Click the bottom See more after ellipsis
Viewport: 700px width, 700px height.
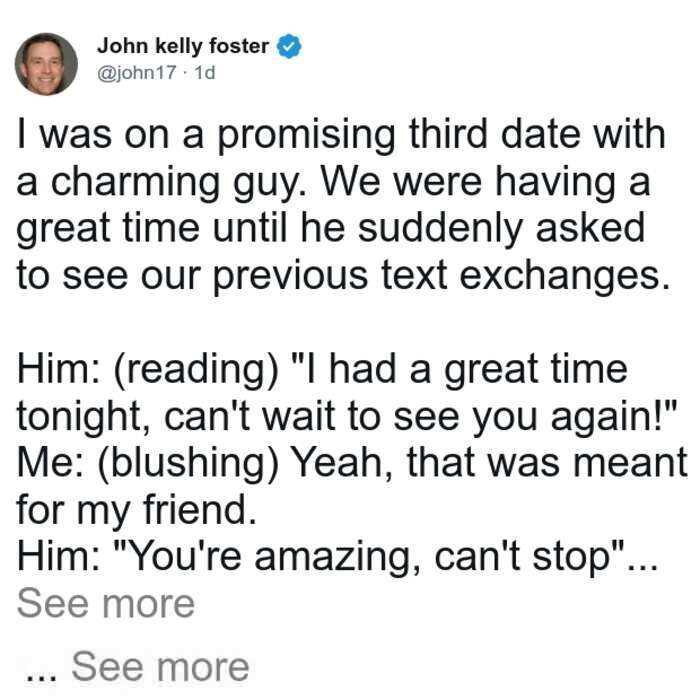(x=160, y=667)
